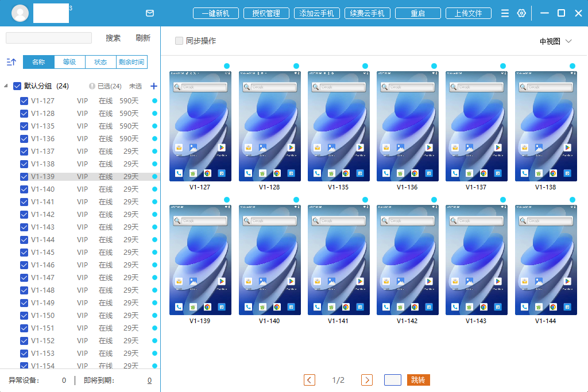This screenshot has width=588, height=392.
Task: Click the sort order icon above device list
Action: tap(11, 62)
